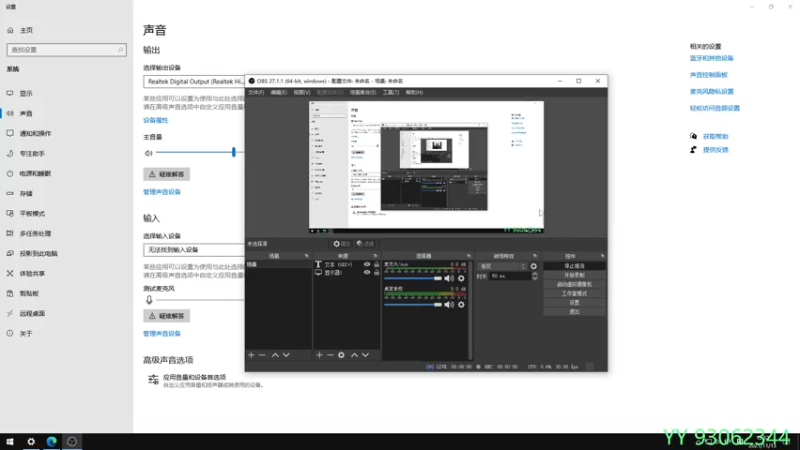The height and width of the screenshot is (450, 800).
Task: Open App volume and device preferences option
Action: [205, 381]
